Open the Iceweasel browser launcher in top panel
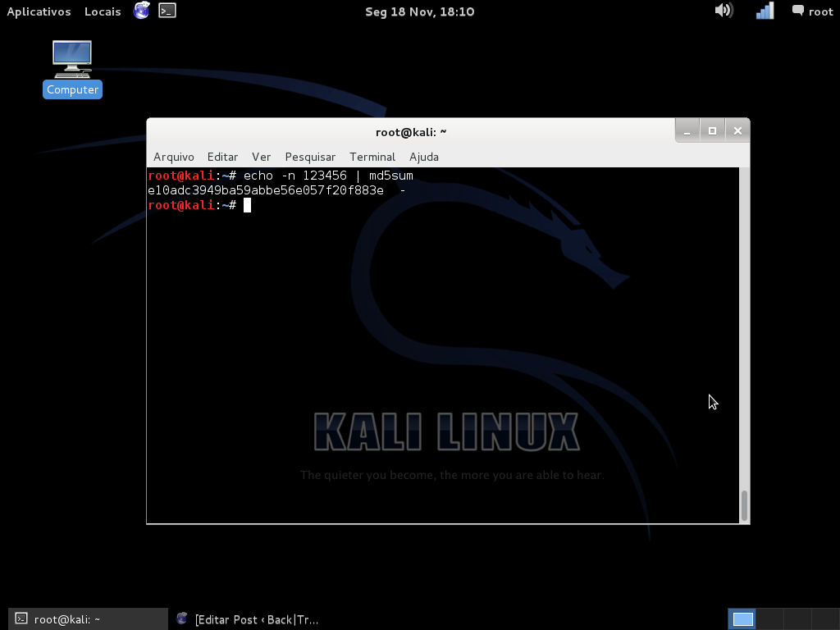 (x=141, y=11)
